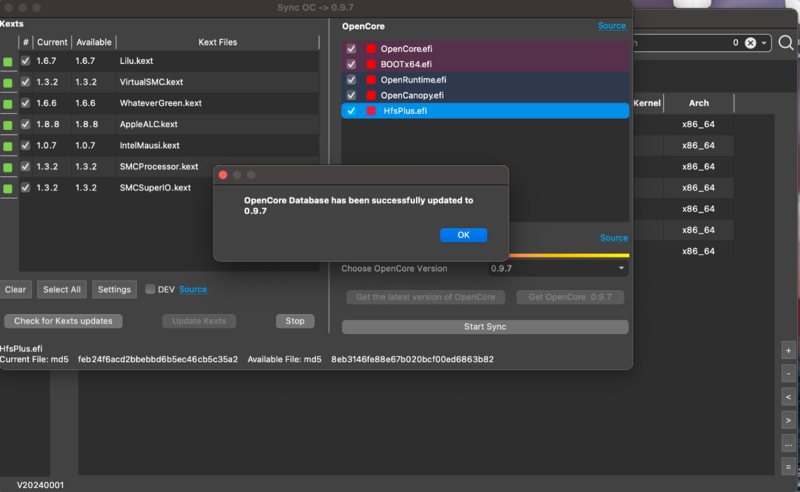
Task: Click green status icon for AppleALC.kext
Action: 8,125
